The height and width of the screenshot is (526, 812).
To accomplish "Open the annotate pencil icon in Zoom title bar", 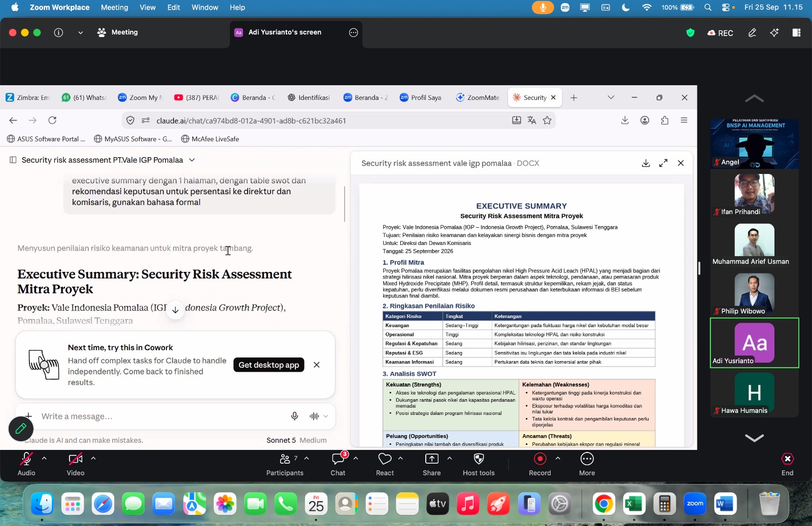I will [x=752, y=32].
